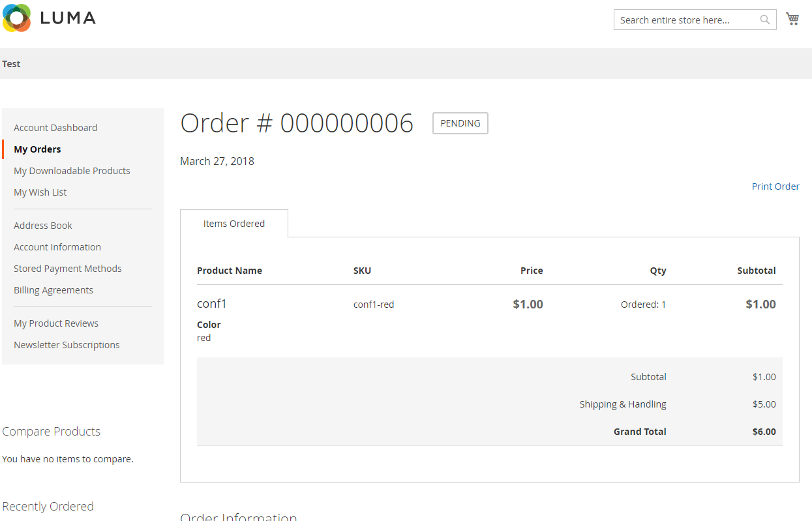
Task: Select My Orders in sidebar
Action: tap(37, 149)
